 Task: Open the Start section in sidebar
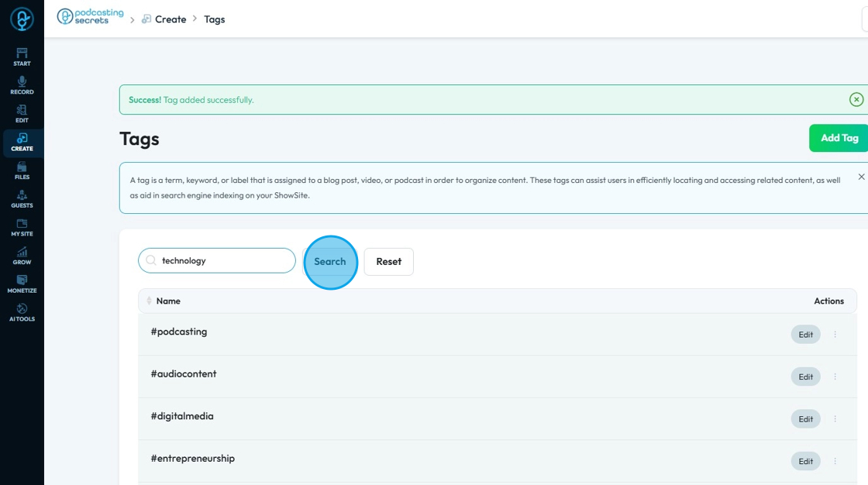22,57
